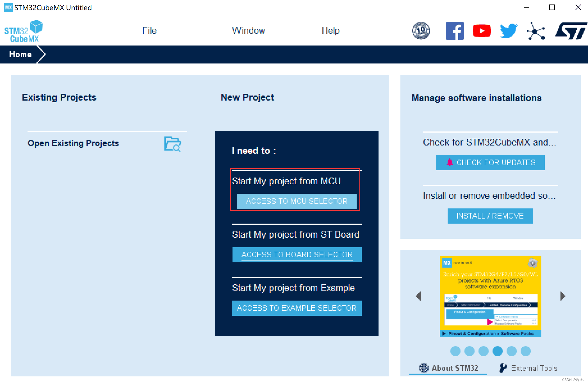Select the third carousel dot
Image resolution: width=588 pixels, height=384 pixels.
pyautogui.click(x=483, y=351)
